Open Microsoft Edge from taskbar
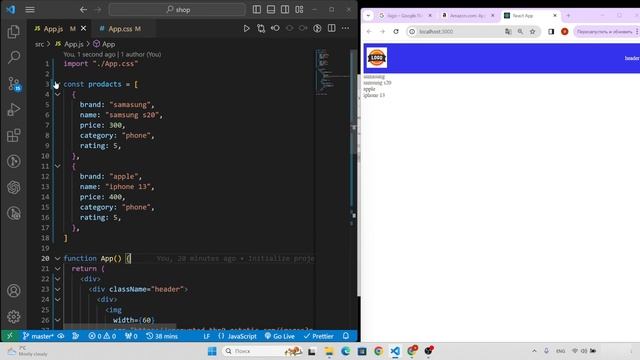Screen dimensions: 640x360 click(x=345, y=351)
